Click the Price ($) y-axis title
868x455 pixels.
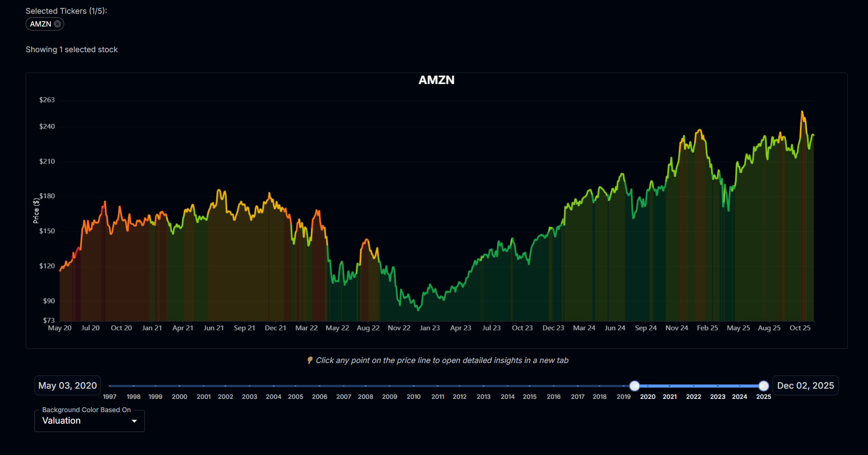(36, 210)
